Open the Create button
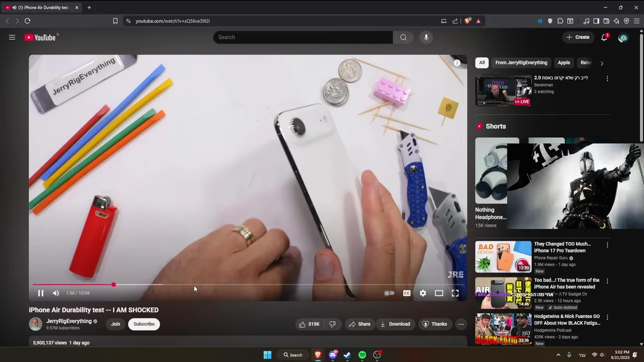Viewport: 644px width, 362px height. [x=578, y=37]
